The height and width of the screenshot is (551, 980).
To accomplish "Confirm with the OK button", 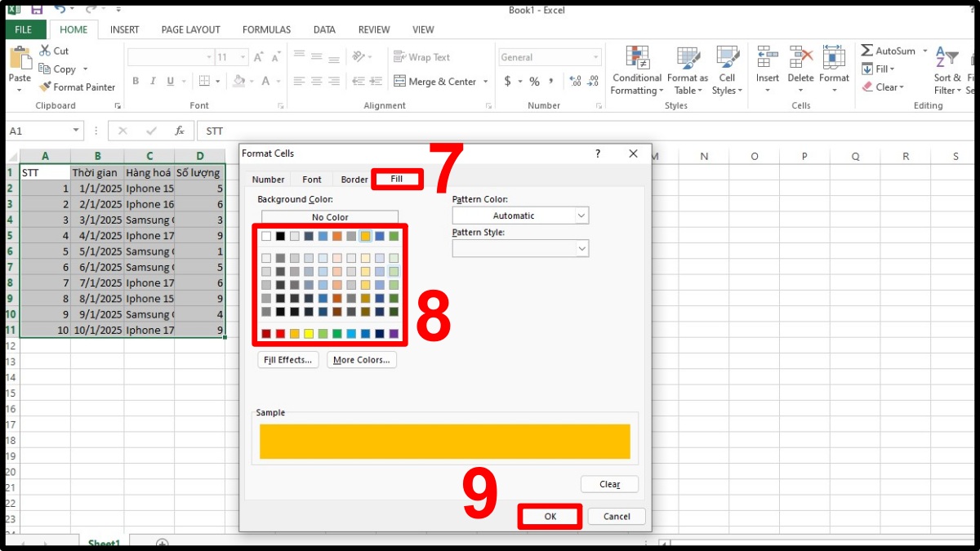I will click(550, 516).
